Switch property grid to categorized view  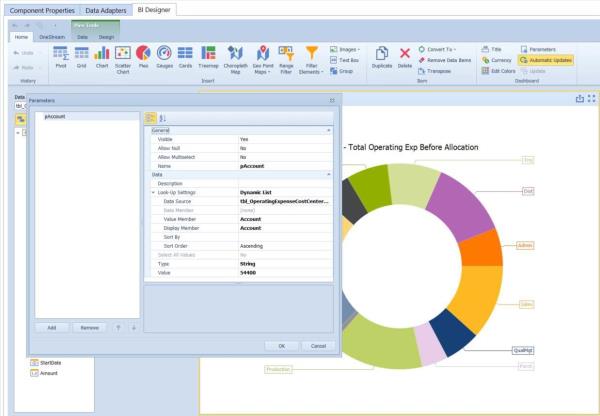151,118
